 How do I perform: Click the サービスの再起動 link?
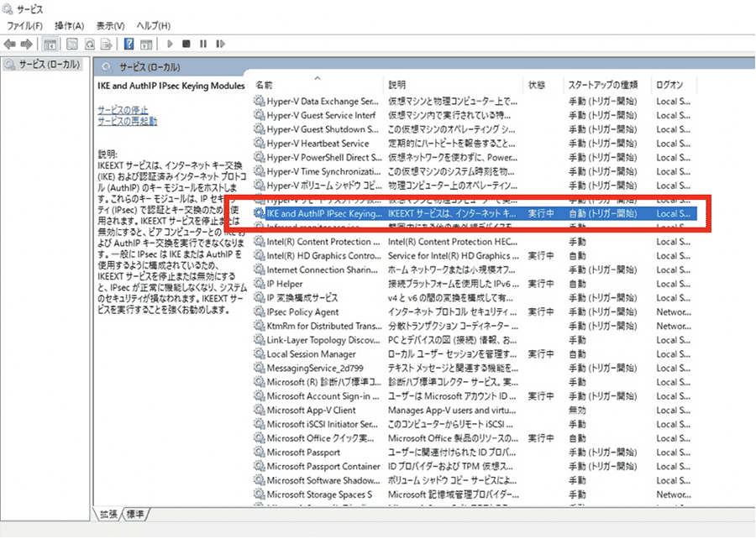click(x=128, y=121)
